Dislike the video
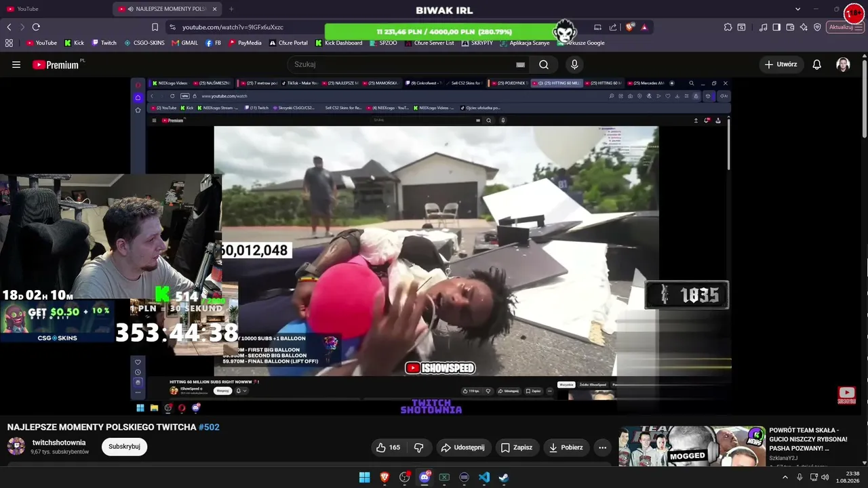Image resolution: width=868 pixels, height=488 pixels. pos(418,447)
